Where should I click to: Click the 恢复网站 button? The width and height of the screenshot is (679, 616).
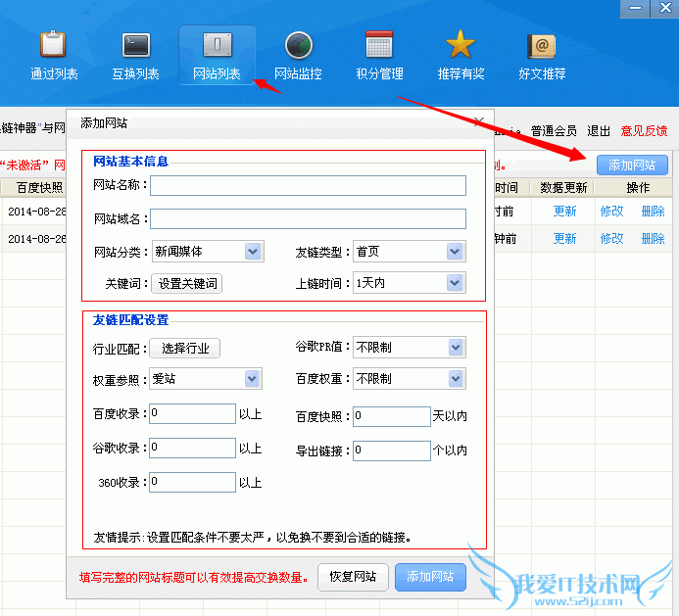pyautogui.click(x=353, y=577)
